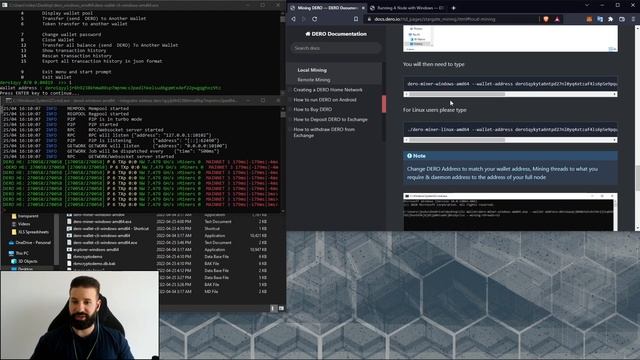Open the Brave wallet icon

[x=622, y=19]
